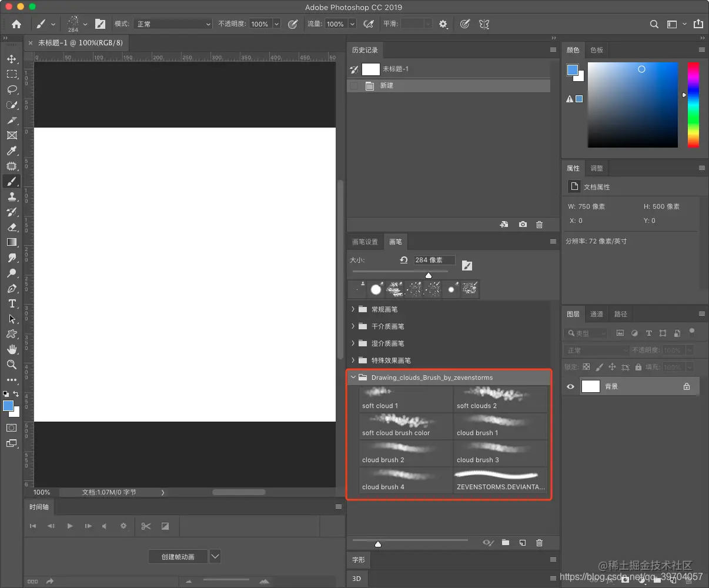Image resolution: width=709 pixels, height=588 pixels.
Task: Swap foreground and background colors
Action: [x=16, y=394]
